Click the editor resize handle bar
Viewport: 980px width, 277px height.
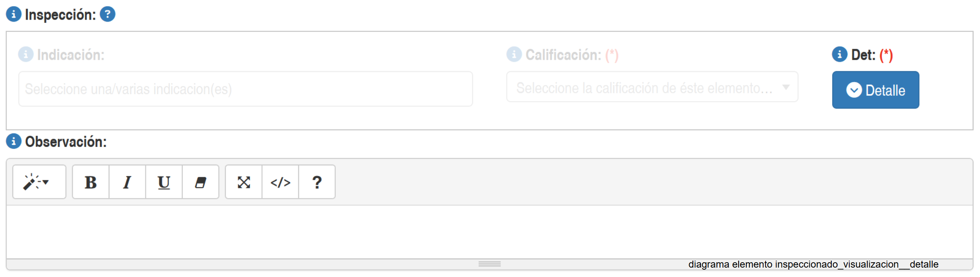[x=489, y=264]
